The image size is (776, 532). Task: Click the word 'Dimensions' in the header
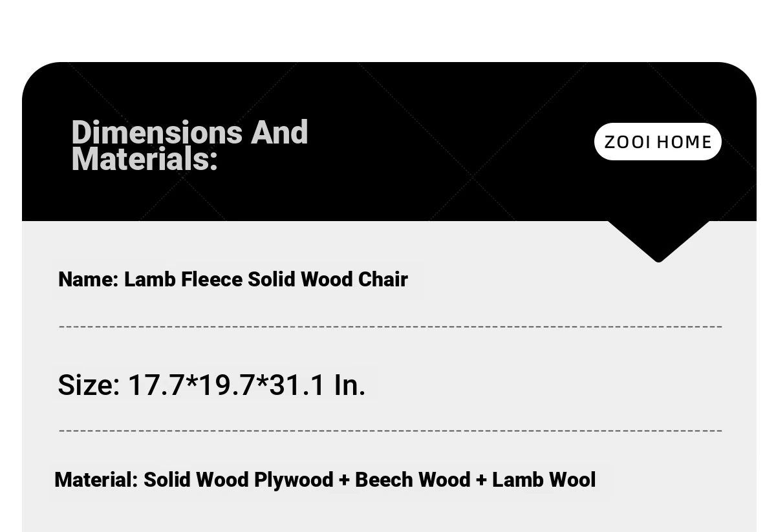tap(156, 132)
